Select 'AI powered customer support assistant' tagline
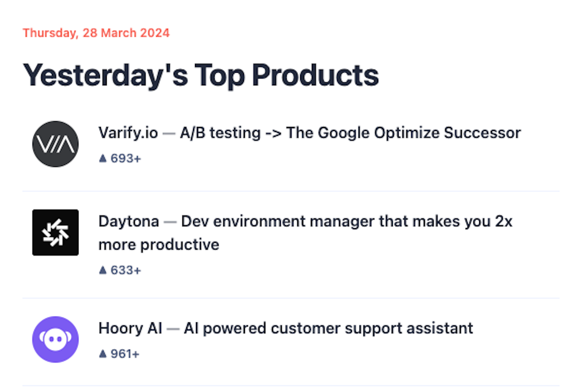Screen dimensions: 582x392 pyautogui.click(x=328, y=328)
